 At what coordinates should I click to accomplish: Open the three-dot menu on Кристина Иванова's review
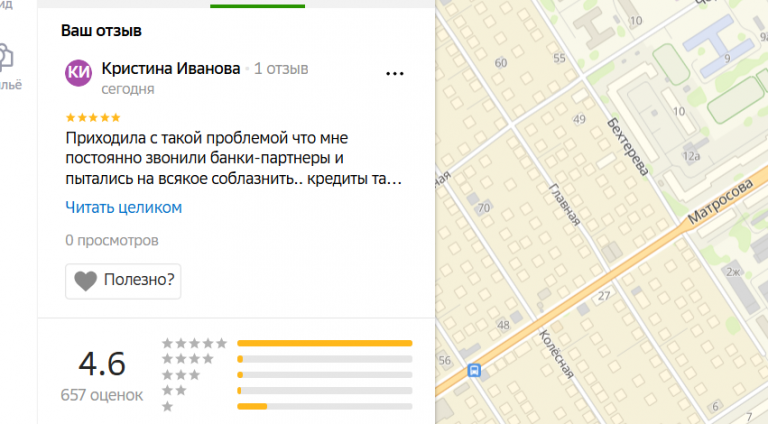pos(394,74)
